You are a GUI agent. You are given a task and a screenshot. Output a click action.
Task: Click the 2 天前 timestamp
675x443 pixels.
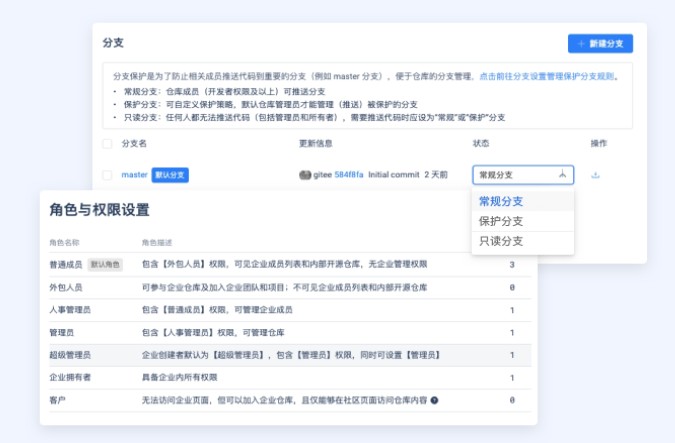click(x=436, y=175)
